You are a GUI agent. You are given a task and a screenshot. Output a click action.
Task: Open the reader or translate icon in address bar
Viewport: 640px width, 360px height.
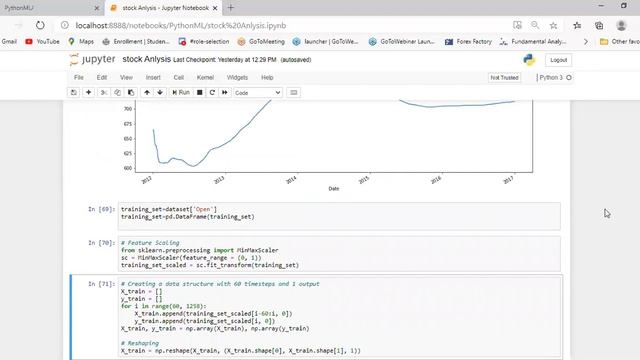pos(517,25)
